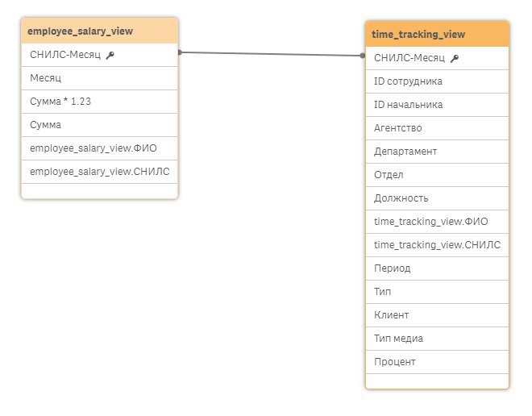Click the plain Сумма field
This screenshot has height=416, width=532.
tap(100, 125)
